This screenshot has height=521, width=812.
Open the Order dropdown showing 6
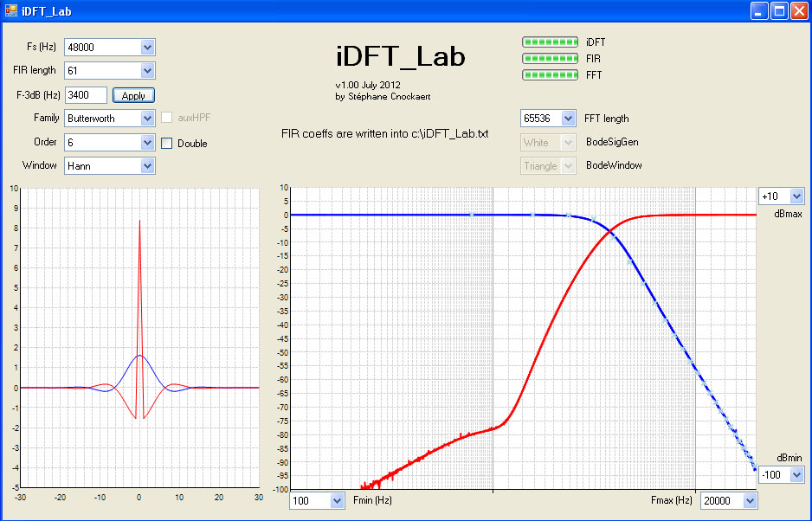[110, 142]
